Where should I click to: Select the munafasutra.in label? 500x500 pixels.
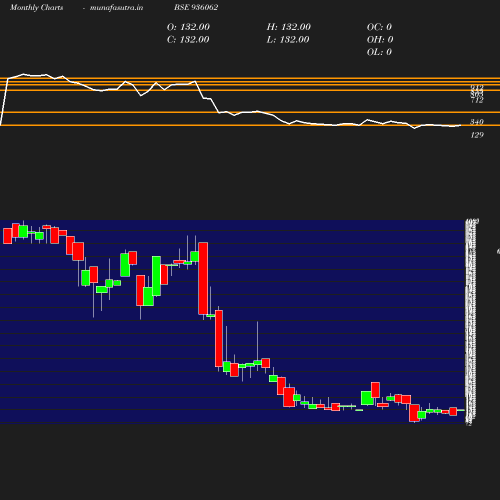click(116, 7)
